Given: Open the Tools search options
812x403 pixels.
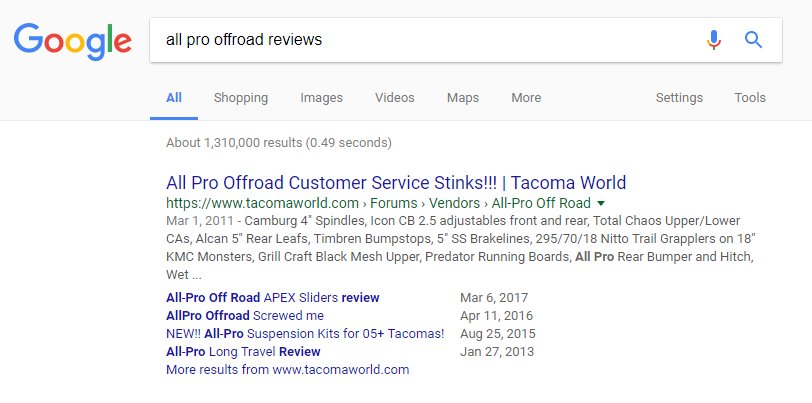Looking at the screenshot, I should click(750, 97).
